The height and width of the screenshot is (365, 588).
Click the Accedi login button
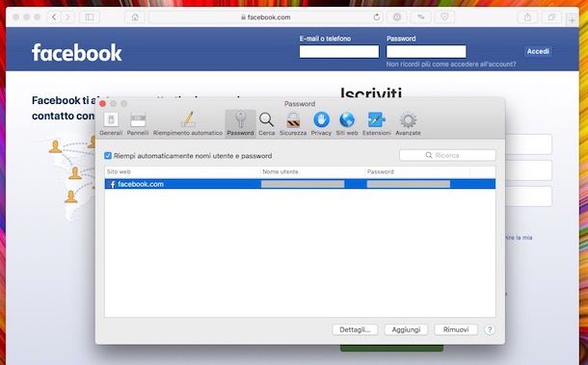[x=538, y=51]
